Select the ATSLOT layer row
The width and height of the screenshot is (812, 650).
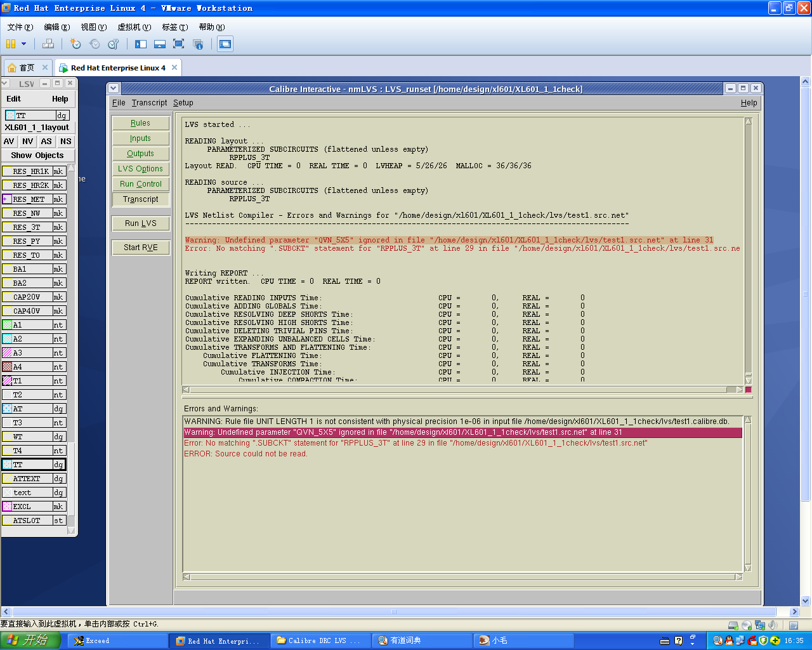(34, 521)
